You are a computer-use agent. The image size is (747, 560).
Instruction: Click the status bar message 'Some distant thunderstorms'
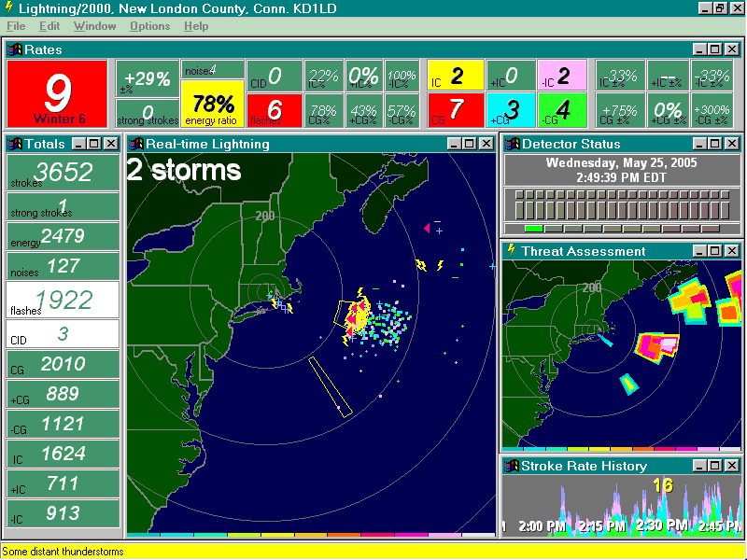[63, 552]
